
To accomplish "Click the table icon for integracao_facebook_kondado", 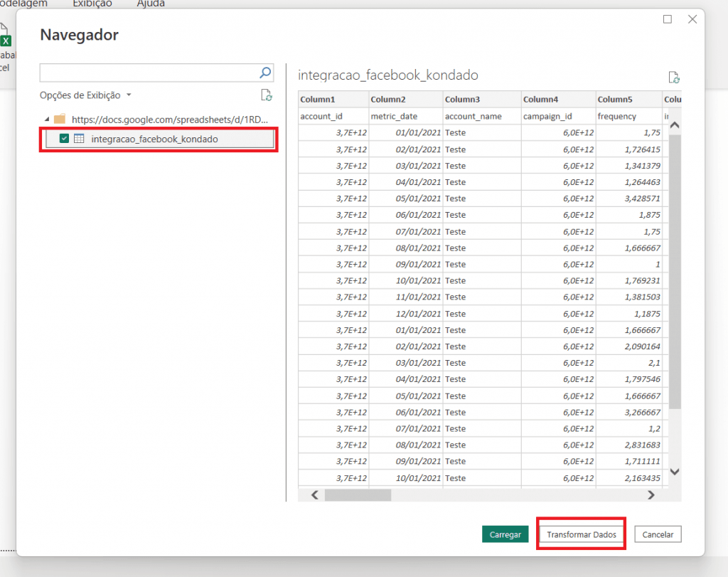I will coord(80,139).
